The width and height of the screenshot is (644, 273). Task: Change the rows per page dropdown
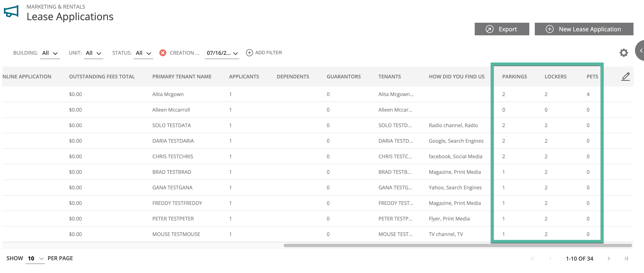pos(35,258)
